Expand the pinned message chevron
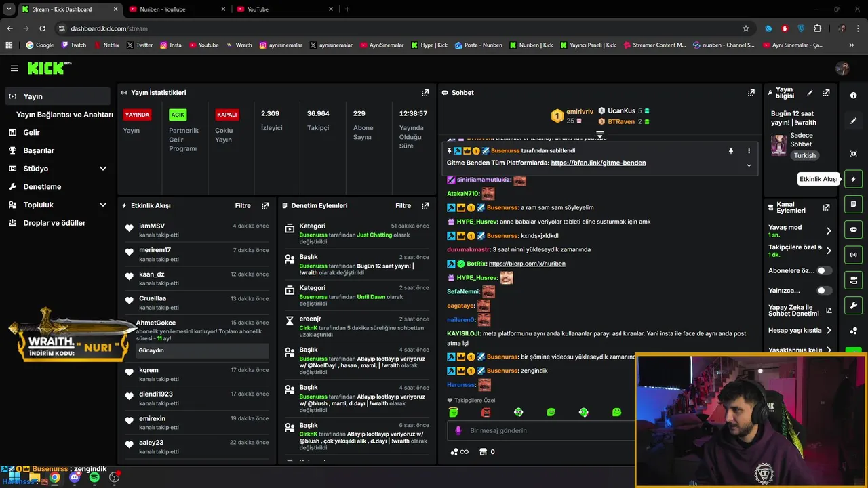Screen dimensions: 868x488 click(x=749, y=165)
